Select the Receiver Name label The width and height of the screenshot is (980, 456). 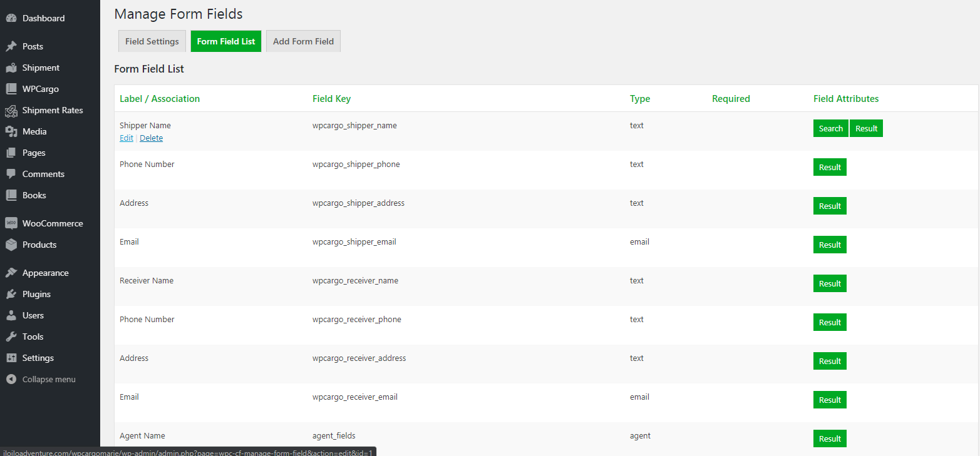coord(147,281)
